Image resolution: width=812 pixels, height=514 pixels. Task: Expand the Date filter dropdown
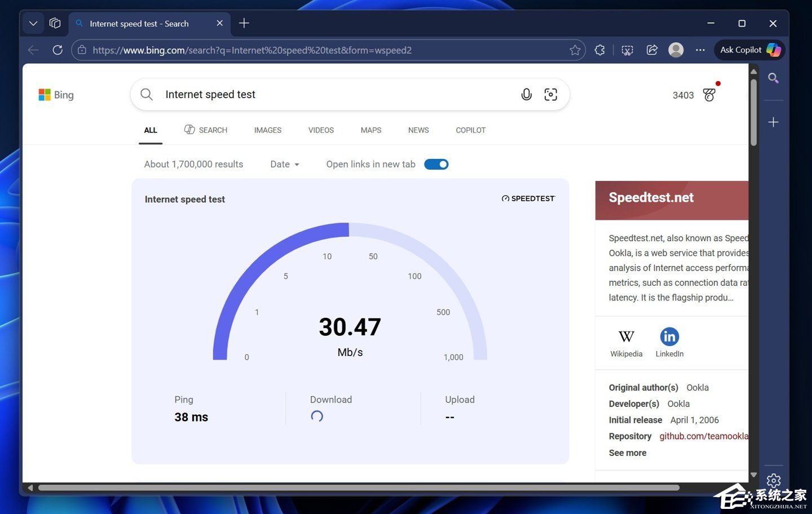(285, 165)
